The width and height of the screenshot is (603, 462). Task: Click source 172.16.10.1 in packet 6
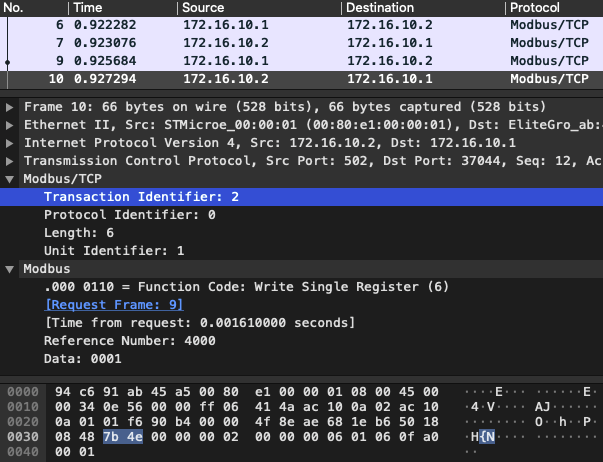click(x=226, y=25)
